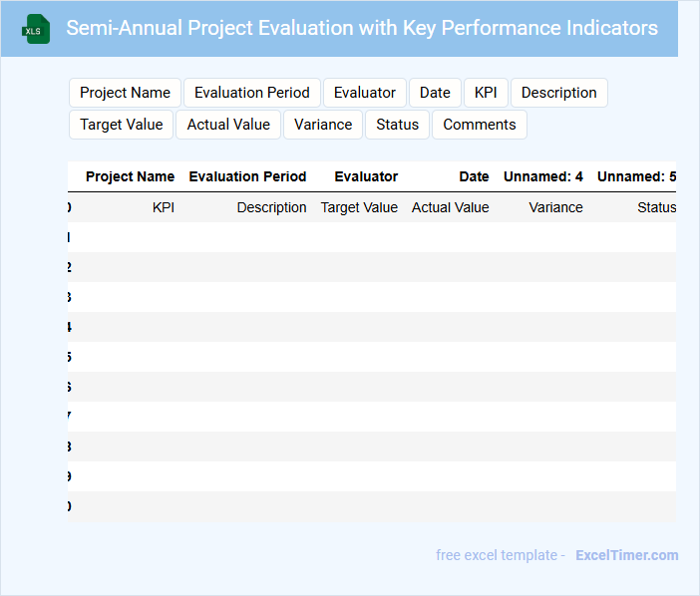The width and height of the screenshot is (700, 596).
Task: Click the green XLS file icon
Action: (x=37, y=29)
